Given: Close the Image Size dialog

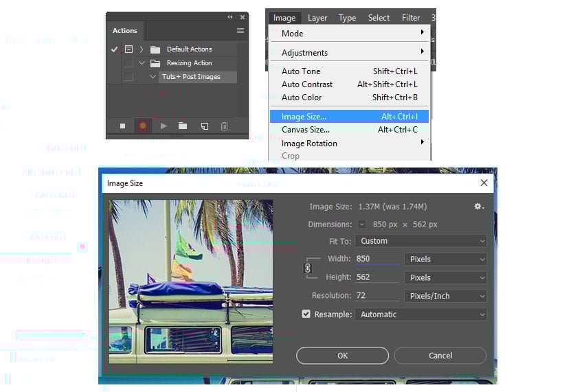Looking at the screenshot, I should coord(484,183).
